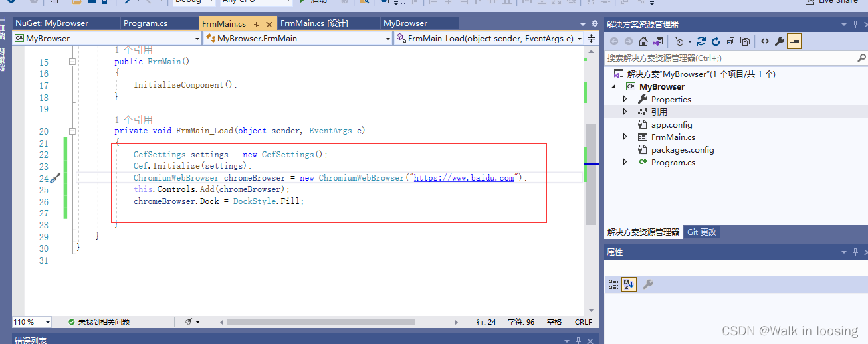Pin toggle on the FrmMain.cs tab
The image size is (868, 344).
(257, 23)
